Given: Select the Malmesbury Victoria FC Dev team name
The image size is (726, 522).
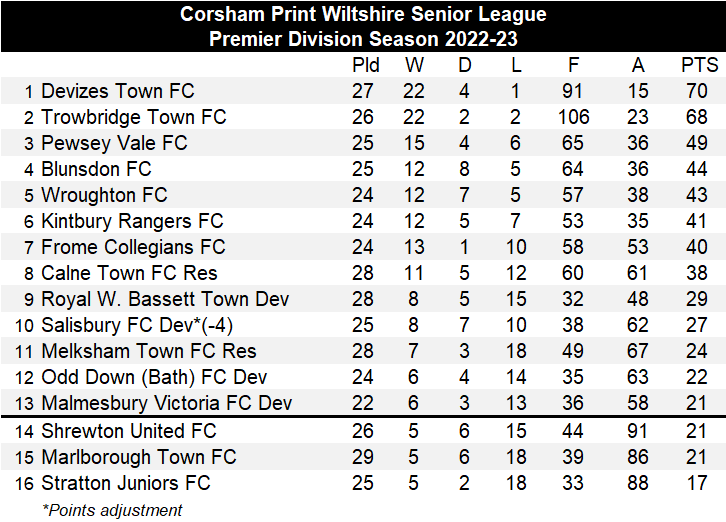Looking at the screenshot, I should 167,403.
